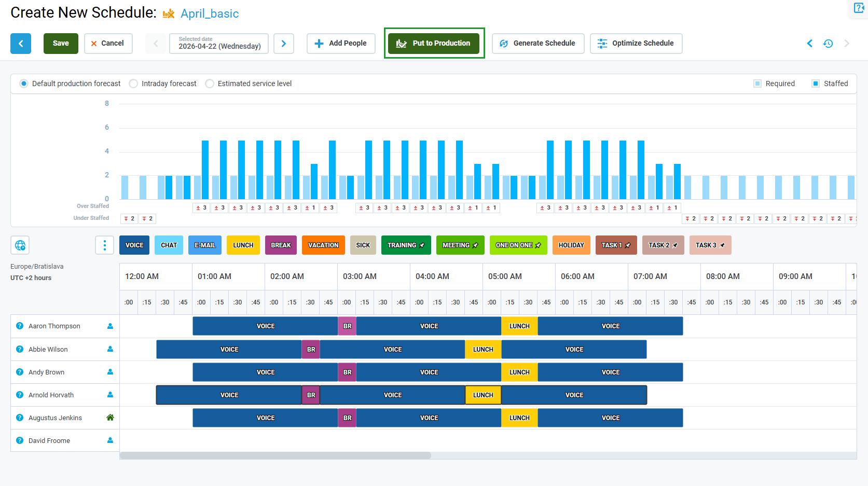The height and width of the screenshot is (486, 868).
Task: Click the history restore clock icon
Action: pyautogui.click(x=828, y=44)
